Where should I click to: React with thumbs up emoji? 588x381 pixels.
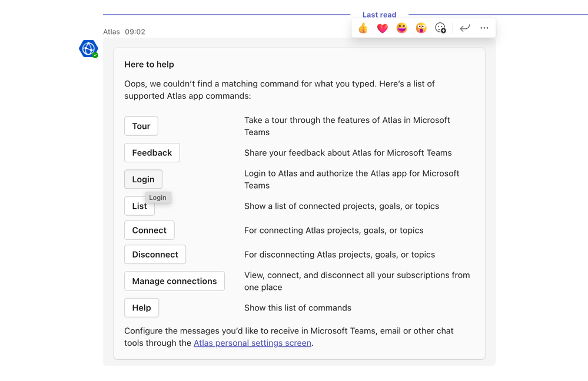coord(363,28)
